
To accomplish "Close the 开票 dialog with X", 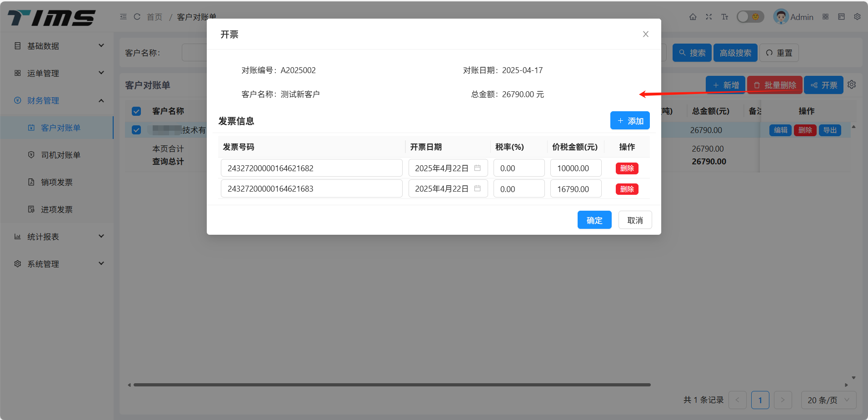I will pos(645,35).
